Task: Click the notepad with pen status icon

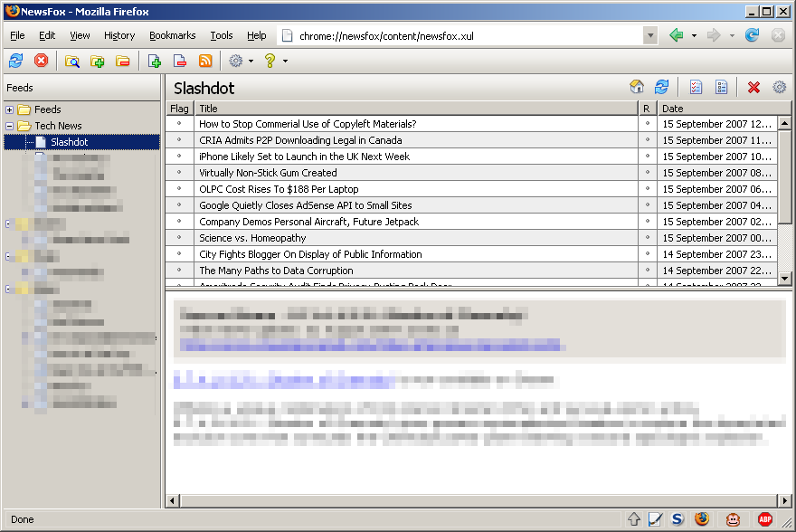Action: (x=656, y=518)
